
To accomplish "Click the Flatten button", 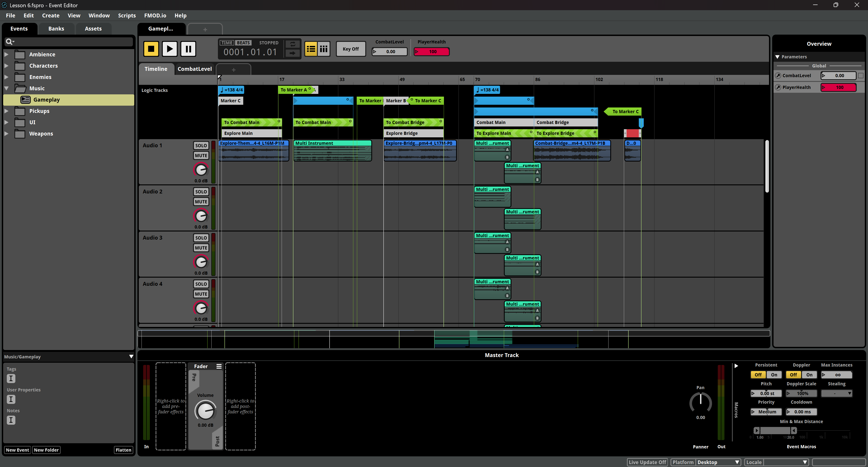I will (x=123, y=450).
